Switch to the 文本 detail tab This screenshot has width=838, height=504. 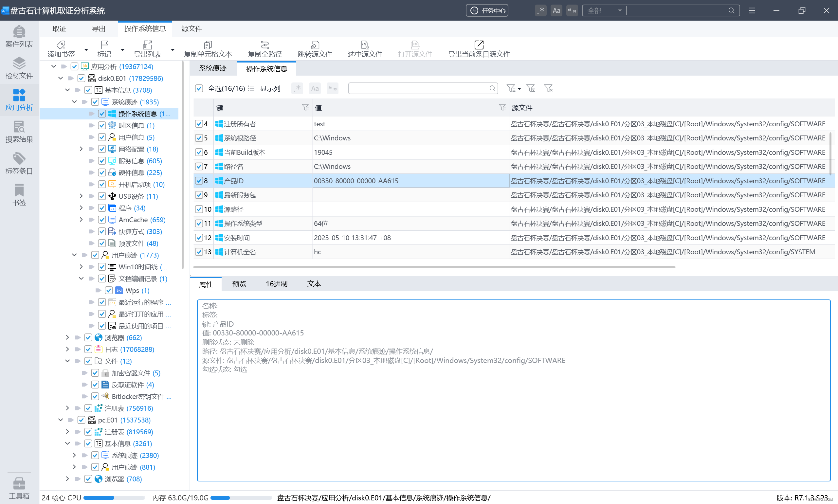pyautogui.click(x=314, y=284)
